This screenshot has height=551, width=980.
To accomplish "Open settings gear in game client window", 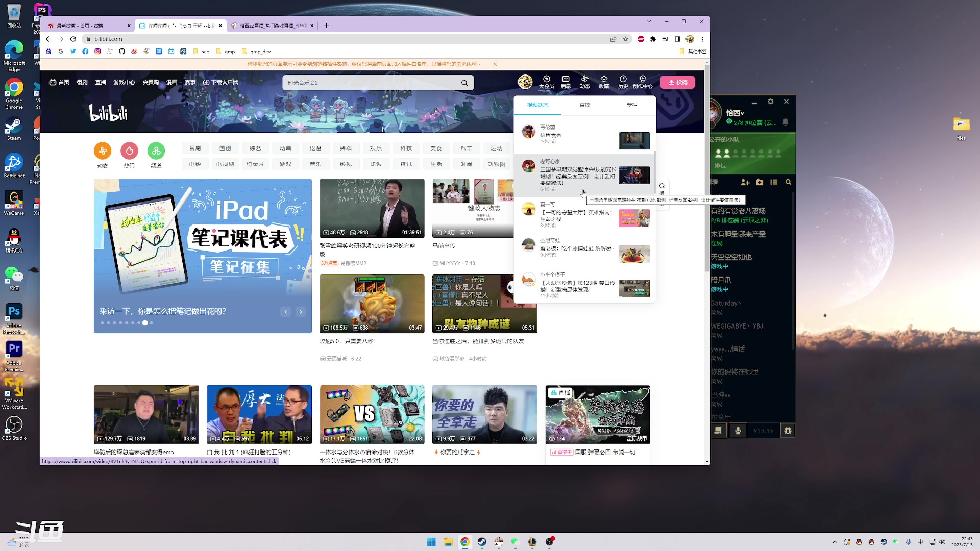I will click(771, 102).
